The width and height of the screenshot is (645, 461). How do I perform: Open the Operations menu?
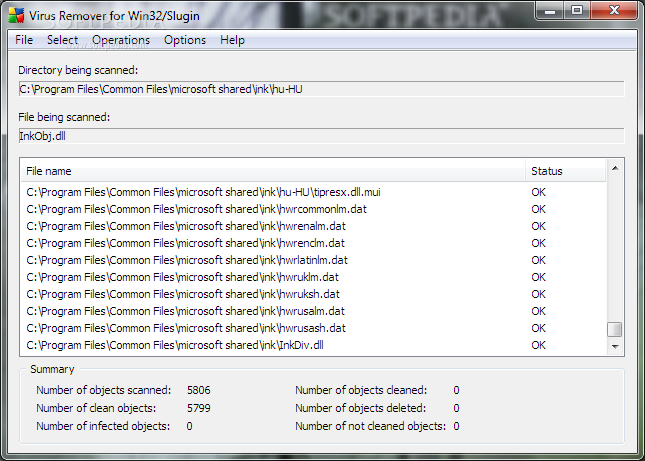coord(121,40)
